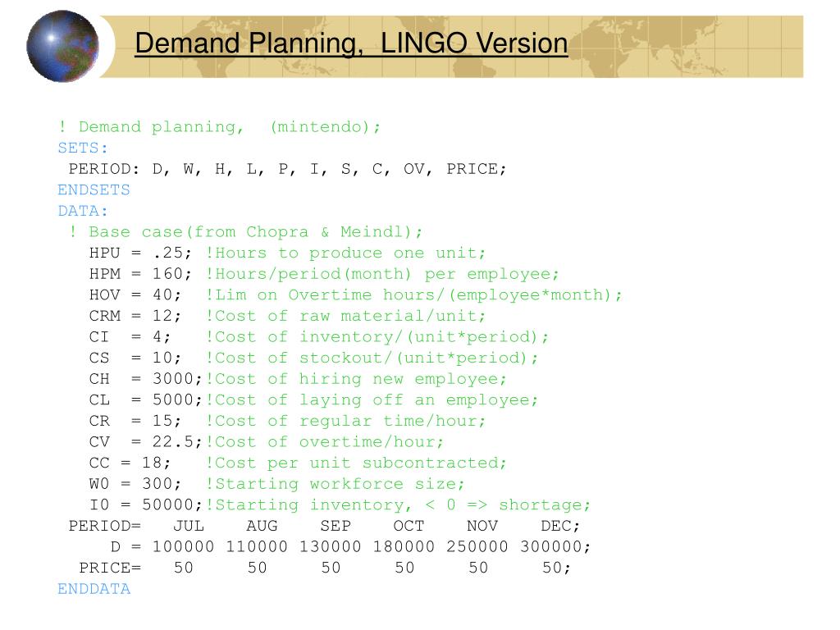Viewport: 840px width, 630px height.
Task: Click the 'CI = 4;' assignment
Action: [x=130, y=337]
